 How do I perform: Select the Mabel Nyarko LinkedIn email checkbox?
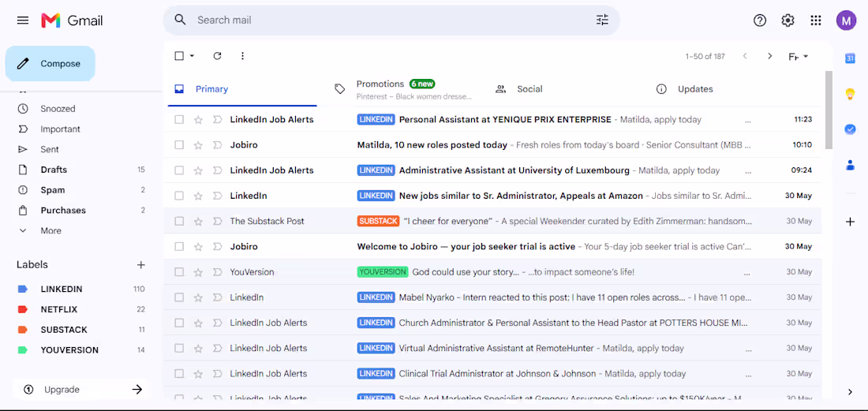pos(179,297)
